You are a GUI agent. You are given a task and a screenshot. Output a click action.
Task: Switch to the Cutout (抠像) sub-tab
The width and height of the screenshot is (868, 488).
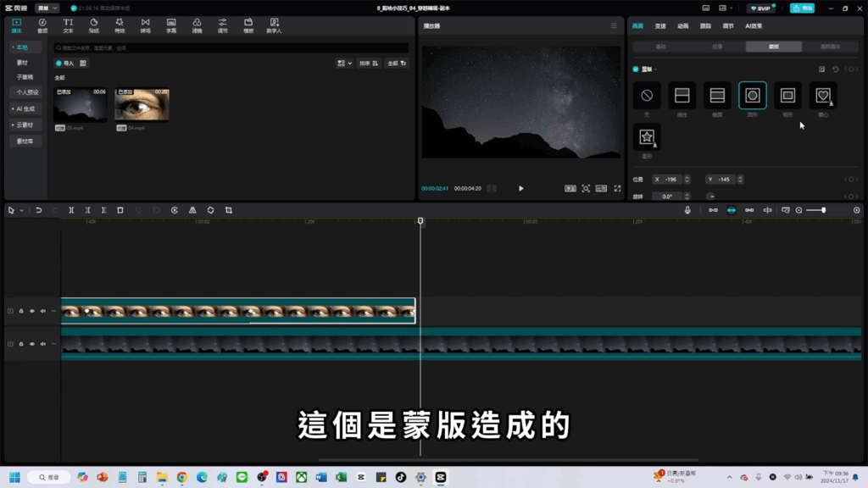tap(717, 47)
